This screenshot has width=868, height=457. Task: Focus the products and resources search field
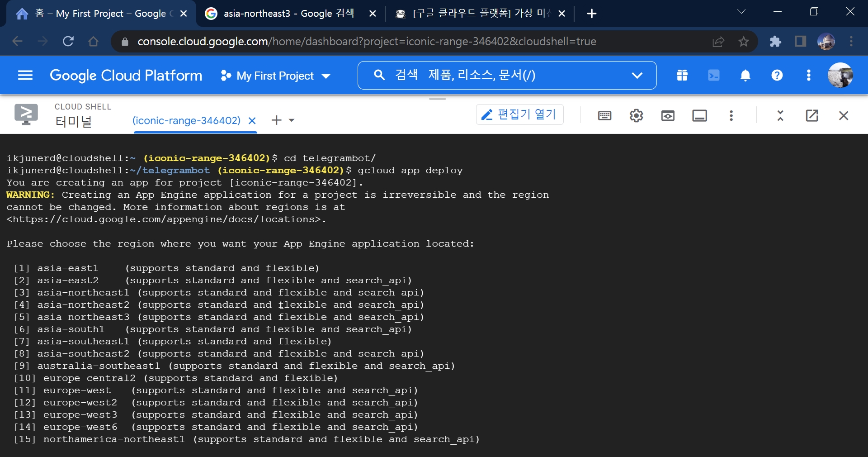(x=506, y=75)
